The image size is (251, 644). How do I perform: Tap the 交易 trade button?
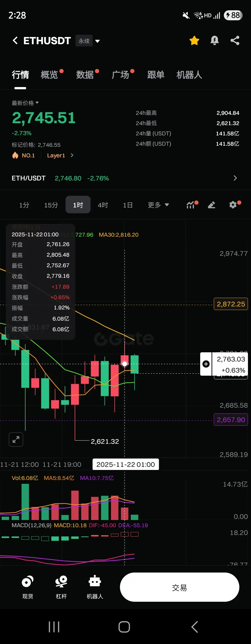coord(180,587)
